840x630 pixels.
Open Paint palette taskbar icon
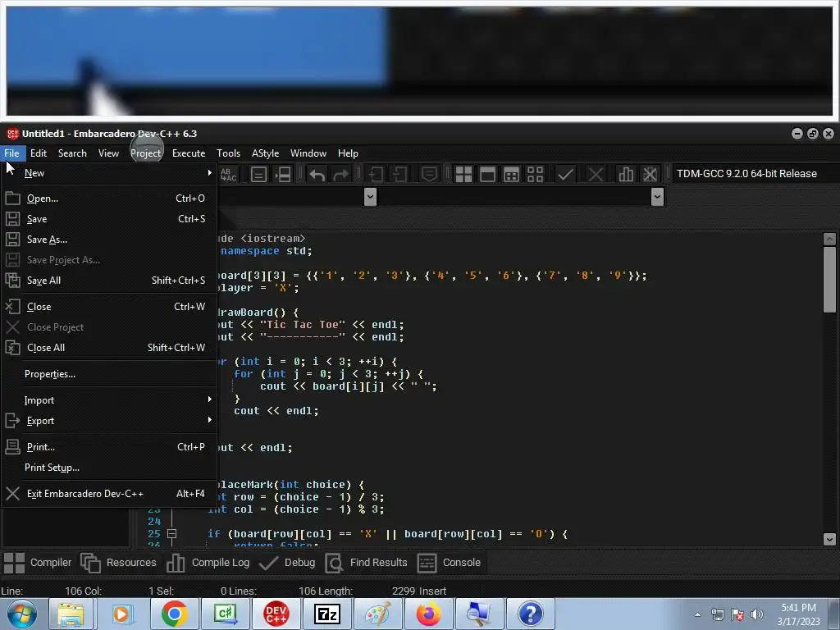pos(377,614)
